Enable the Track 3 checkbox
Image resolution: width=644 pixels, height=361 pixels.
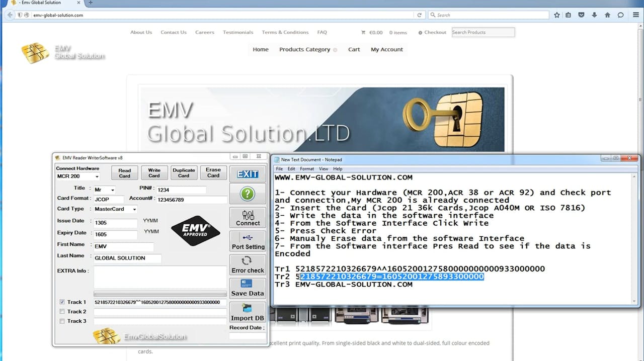[62, 321]
